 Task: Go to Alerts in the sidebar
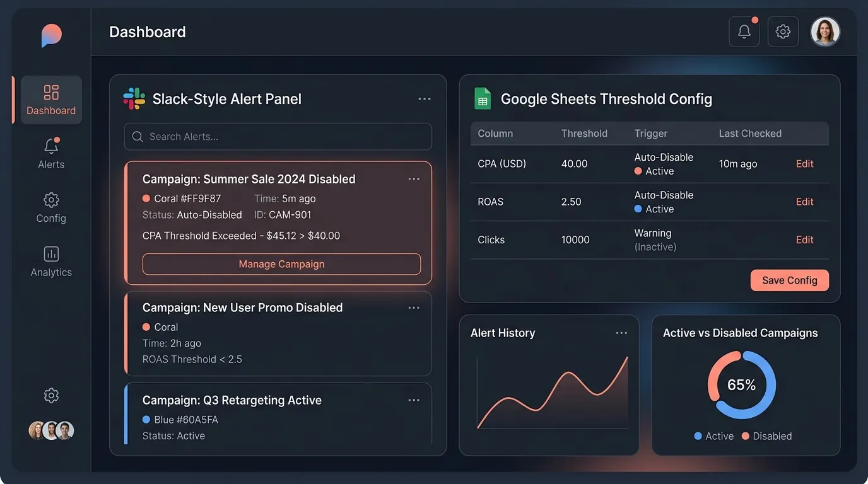click(x=51, y=154)
